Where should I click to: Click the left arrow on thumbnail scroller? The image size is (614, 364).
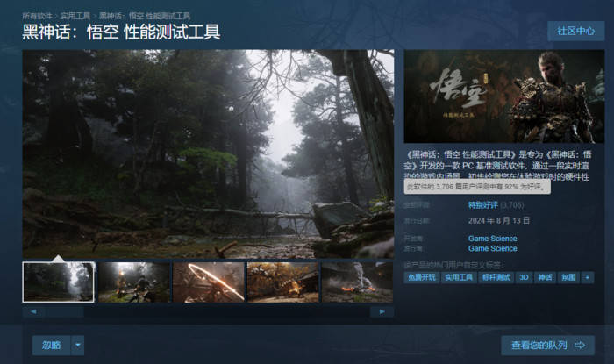(33, 311)
